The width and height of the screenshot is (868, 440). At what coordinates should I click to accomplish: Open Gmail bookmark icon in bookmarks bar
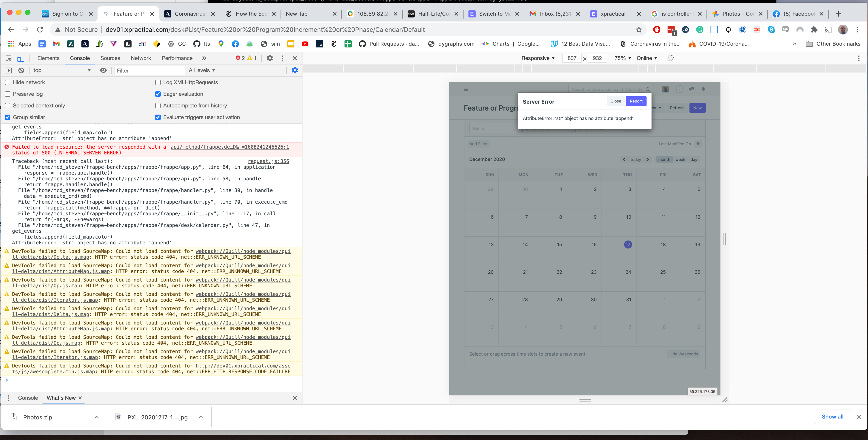[56, 44]
